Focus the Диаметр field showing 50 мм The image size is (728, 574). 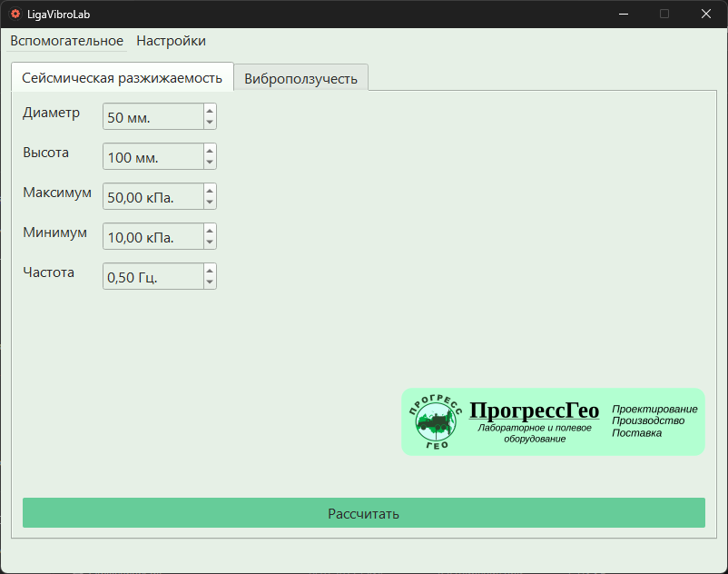(153, 116)
